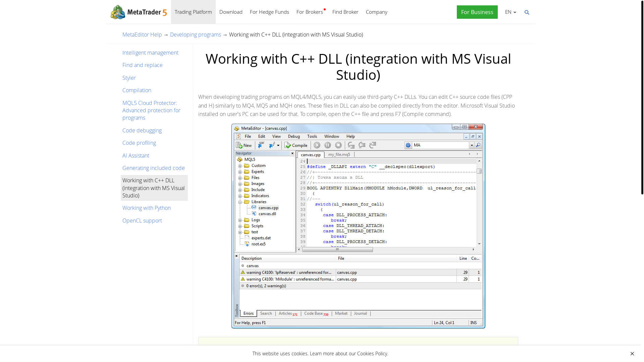Viewport: 644px width, 362px height.
Task: Open the EN language dropdown
Action: pos(511,12)
